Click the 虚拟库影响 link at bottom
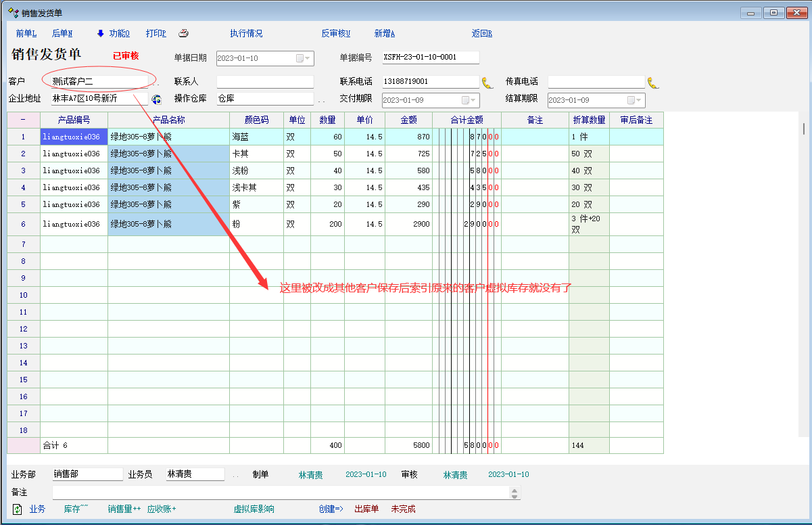Screen dimensions: 812x525 tap(254, 509)
